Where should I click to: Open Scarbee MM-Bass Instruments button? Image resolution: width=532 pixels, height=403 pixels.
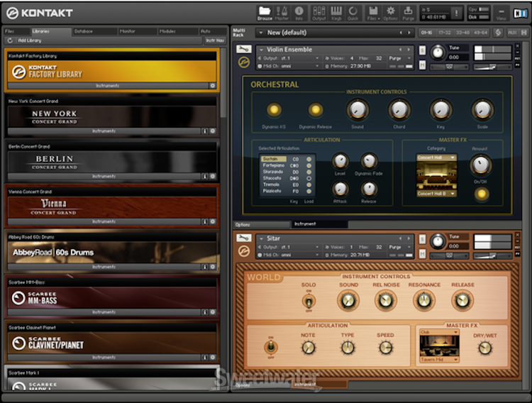pyautogui.click(x=104, y=312)
